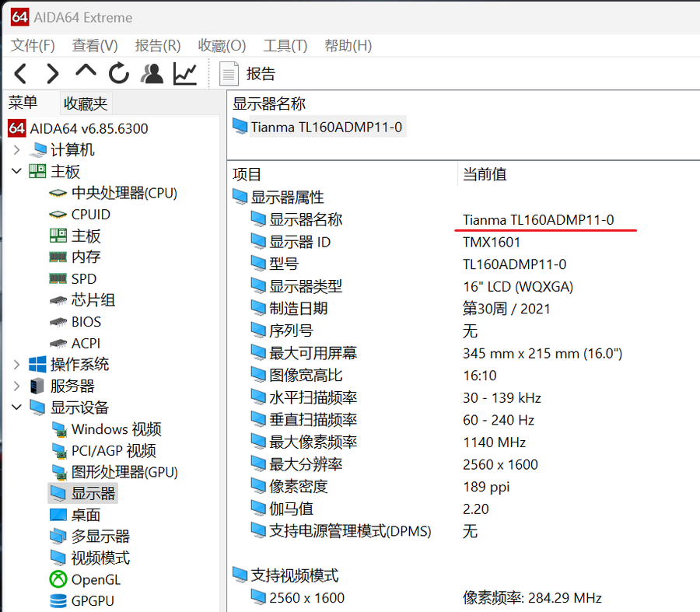Refresh the page with the circular arrow
700x612 pixels.
pyautogui.click(x=119, y=73)
